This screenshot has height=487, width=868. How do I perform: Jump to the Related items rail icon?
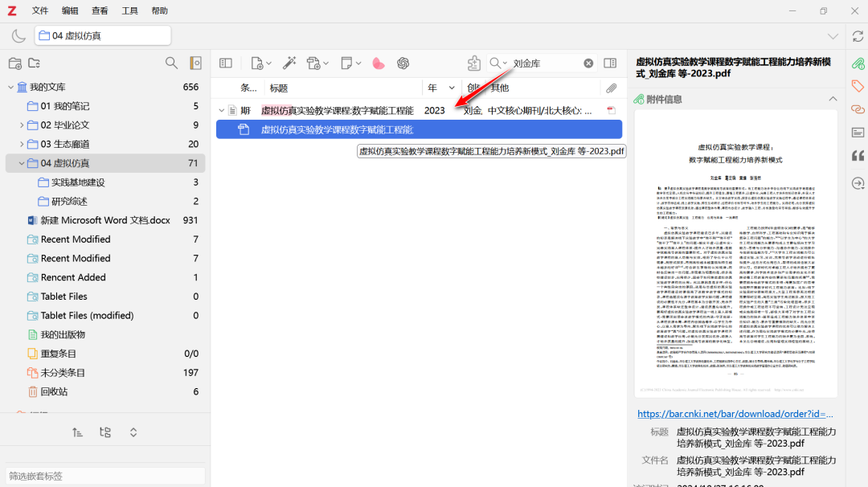click(858, 109)
